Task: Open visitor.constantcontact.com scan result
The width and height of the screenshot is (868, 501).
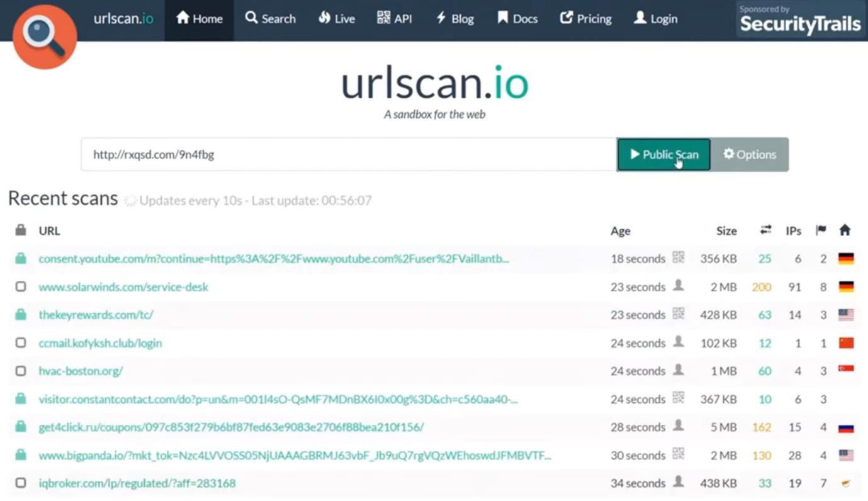Action: [x=278, y=399]
